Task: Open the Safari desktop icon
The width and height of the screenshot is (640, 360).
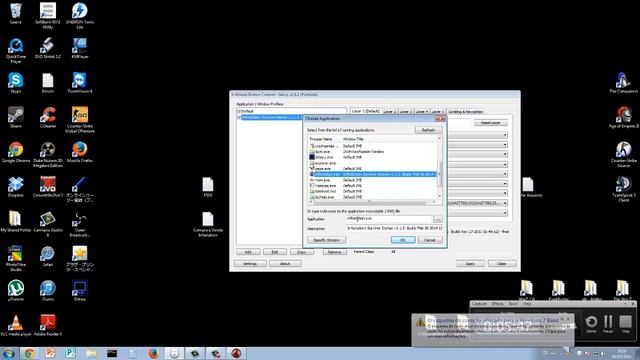Action: pos(48,256)
